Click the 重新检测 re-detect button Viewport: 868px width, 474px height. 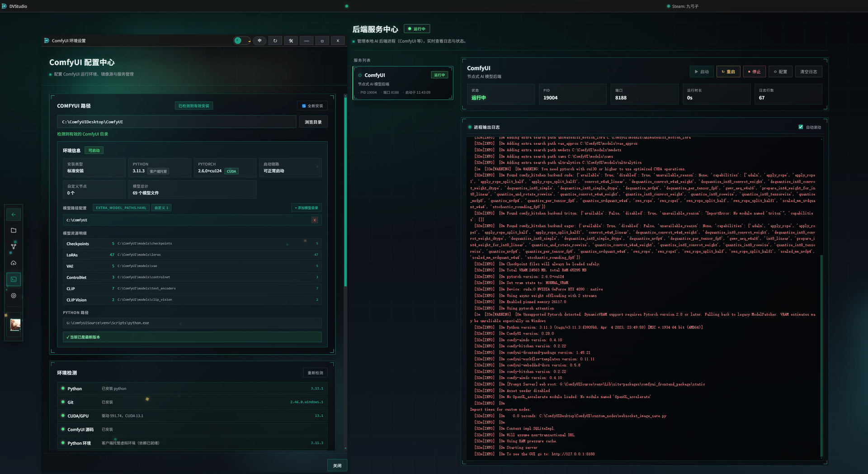(315, 373)
